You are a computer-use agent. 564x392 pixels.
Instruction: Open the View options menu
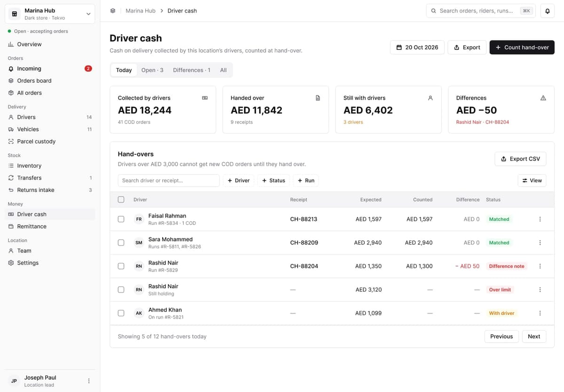point(532,180)
